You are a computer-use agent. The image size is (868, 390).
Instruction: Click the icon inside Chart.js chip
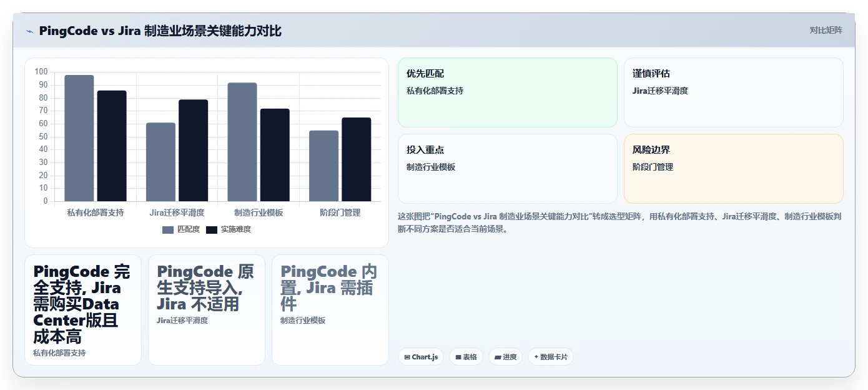pos(407,357)
